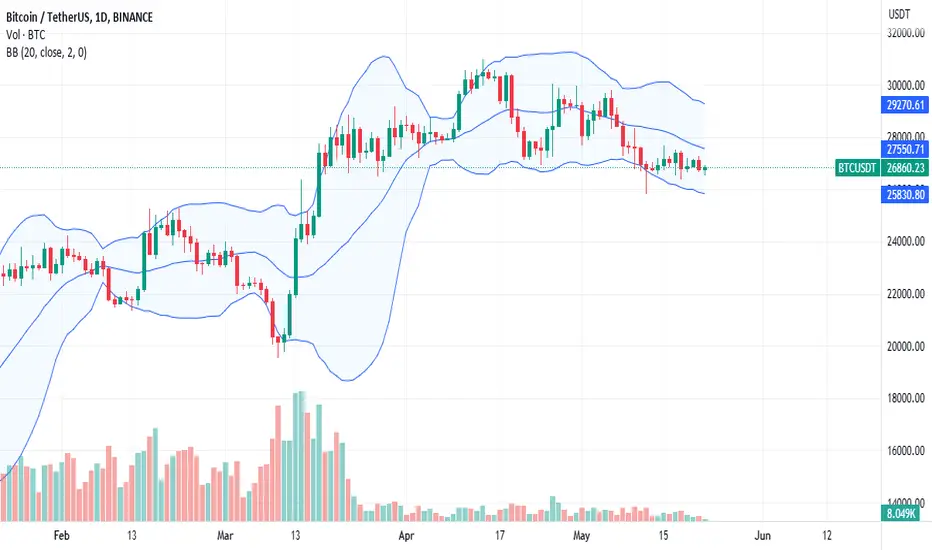This screenshot has width=932, height=550.
Task: Click the Vol · BTC indicator legend
Action: (x=26, y=35)
